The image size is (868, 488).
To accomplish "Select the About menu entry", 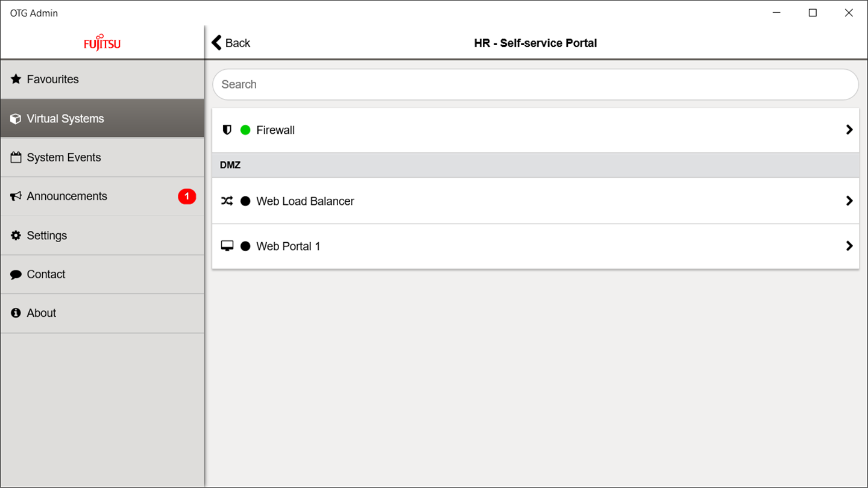I will [42, 313].
